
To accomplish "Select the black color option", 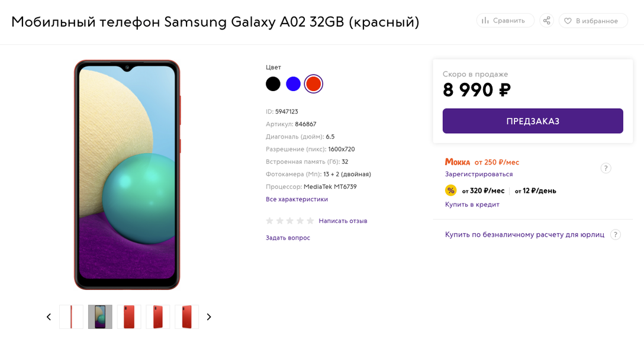I will [273, 84].
